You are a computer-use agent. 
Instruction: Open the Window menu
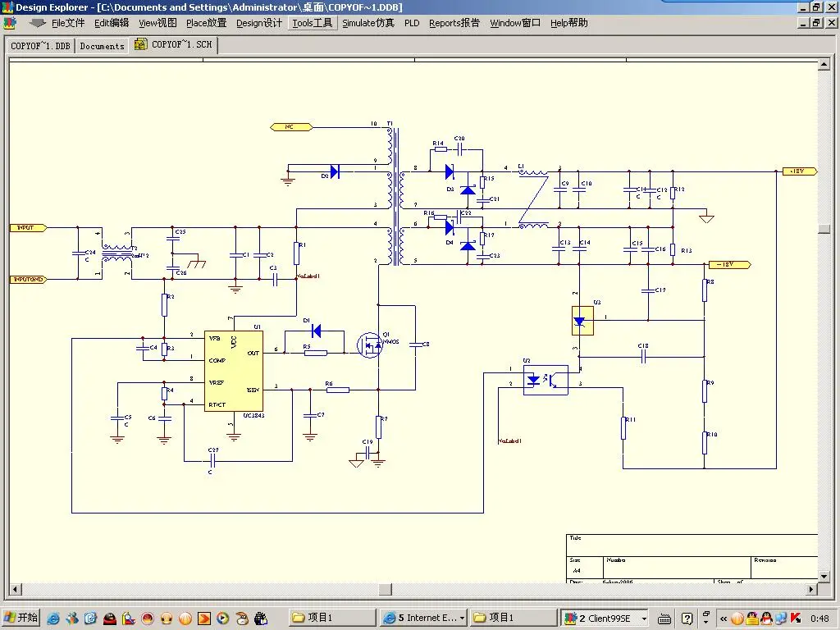(515, 23)
